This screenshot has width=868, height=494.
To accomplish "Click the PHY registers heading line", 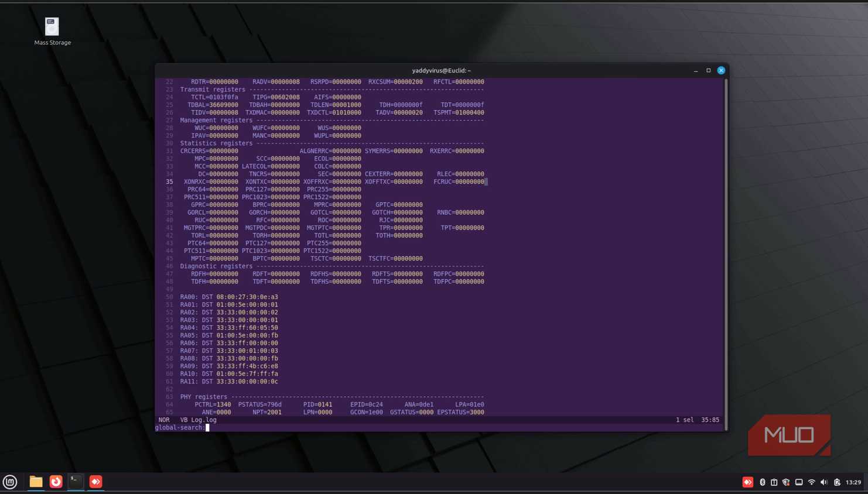I will 332,397.
